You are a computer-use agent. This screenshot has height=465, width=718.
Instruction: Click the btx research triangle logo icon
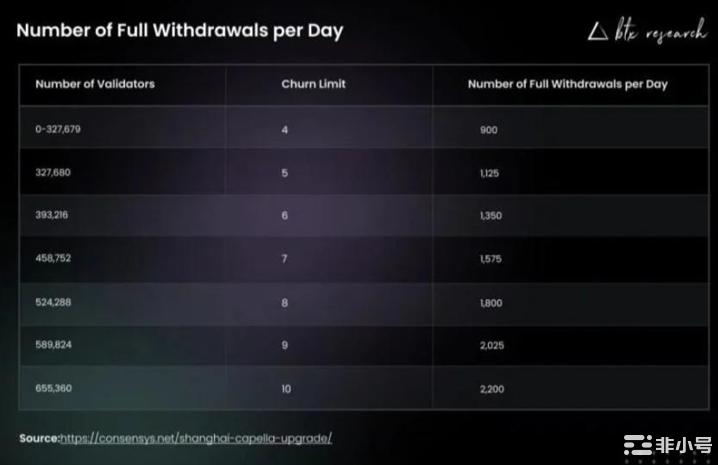click(x=598, y=32)
